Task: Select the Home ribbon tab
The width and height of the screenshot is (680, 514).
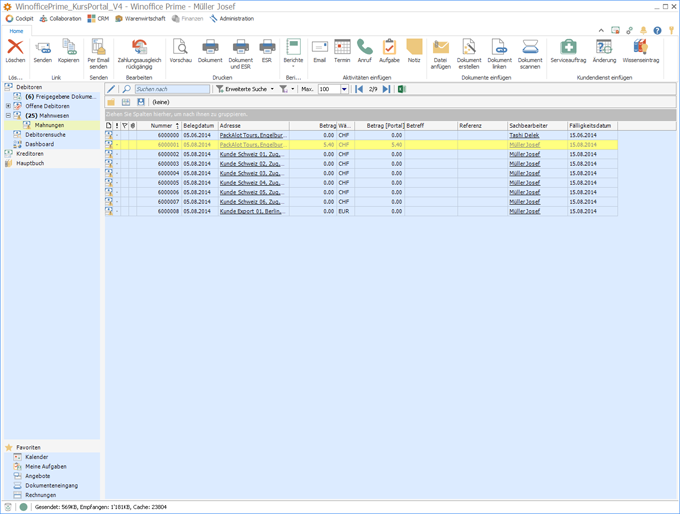Action: [x=16, y=31]
